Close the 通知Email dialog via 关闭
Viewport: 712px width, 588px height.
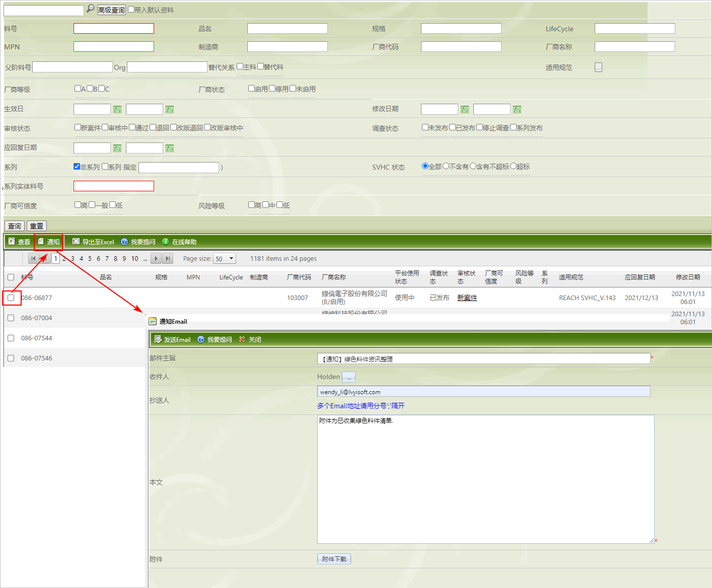pos(250,339)
